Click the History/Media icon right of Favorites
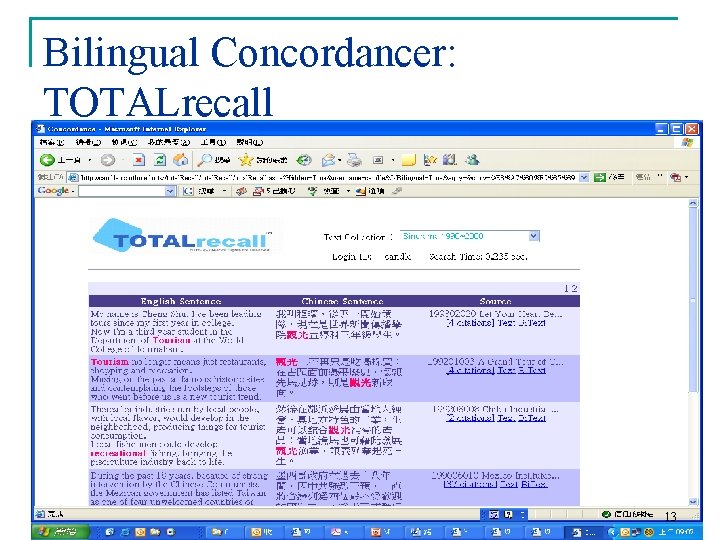This screenshot has width=720, height=540. 304,160
